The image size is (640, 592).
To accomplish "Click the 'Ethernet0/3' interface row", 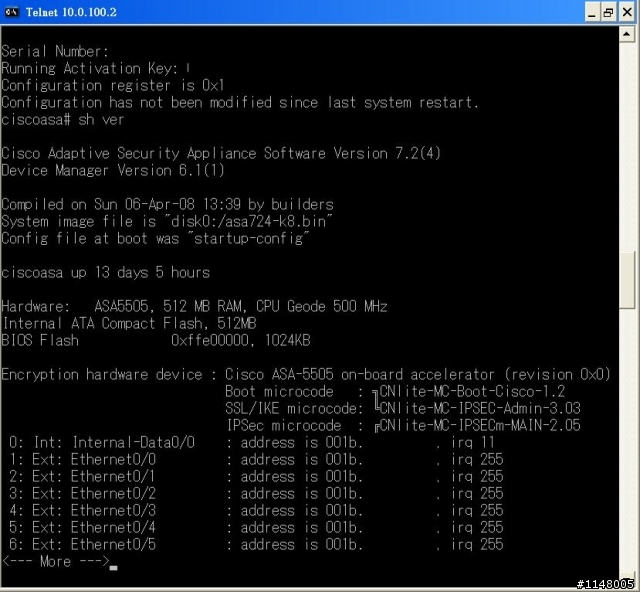I will click(x=256, y=511).
